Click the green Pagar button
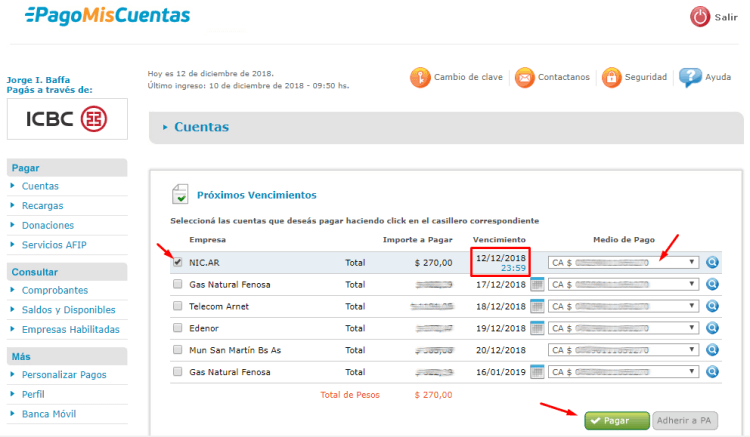Viewport: 750px width, 437px height. coord(617,421)
